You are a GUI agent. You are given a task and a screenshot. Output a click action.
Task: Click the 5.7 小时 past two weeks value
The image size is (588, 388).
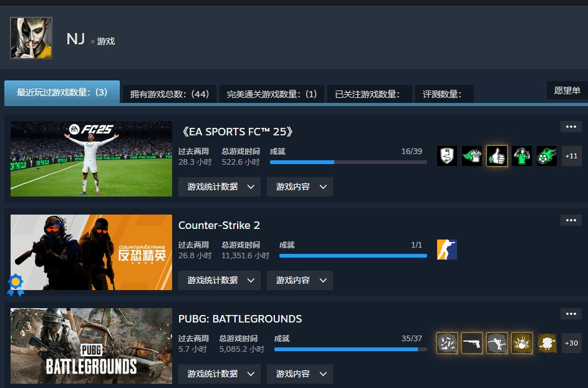click(193, 349)
